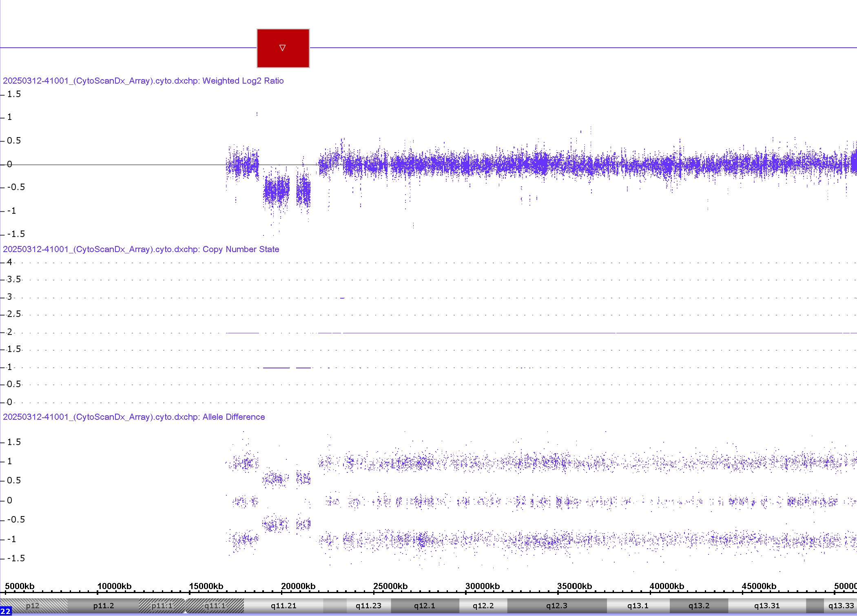The height and width of the screenshot is (616, 857).
Task: Click the 35000kb coordinate ruler label
Action: pyautogui.click(x=574, y=586)
